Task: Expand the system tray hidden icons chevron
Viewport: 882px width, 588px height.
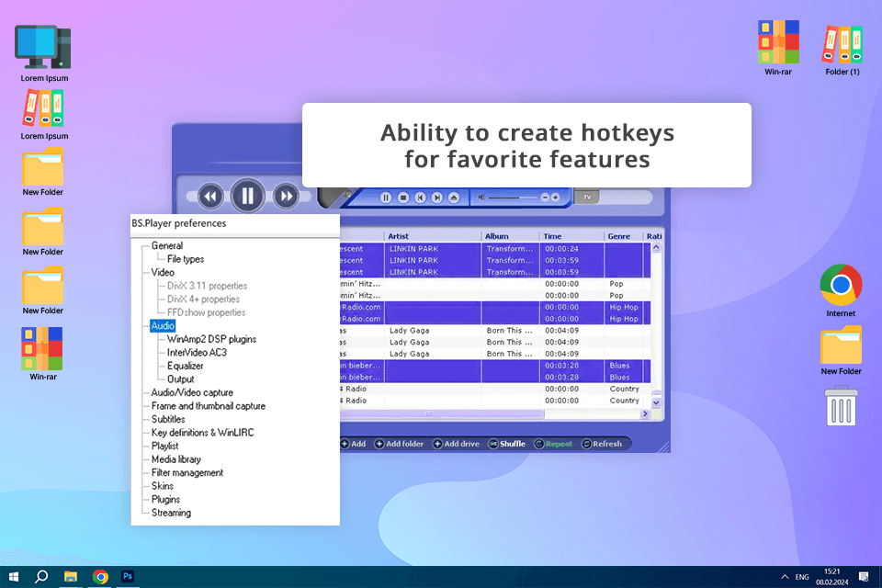Action: click(785, 577)
